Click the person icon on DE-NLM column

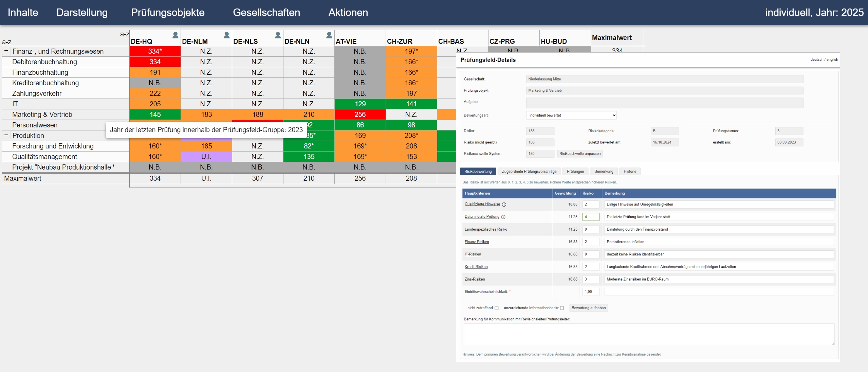pos(226,35)
